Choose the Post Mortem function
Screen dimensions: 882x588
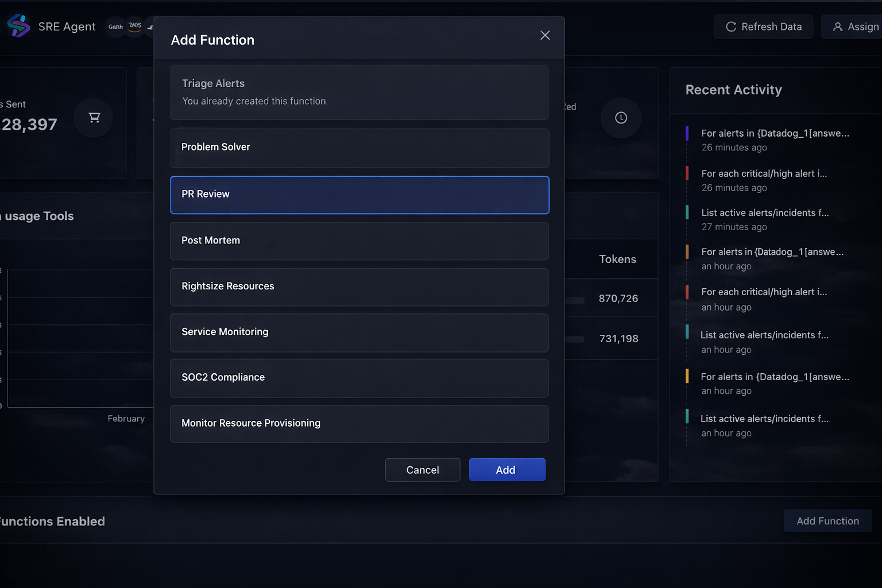point(359,241)
